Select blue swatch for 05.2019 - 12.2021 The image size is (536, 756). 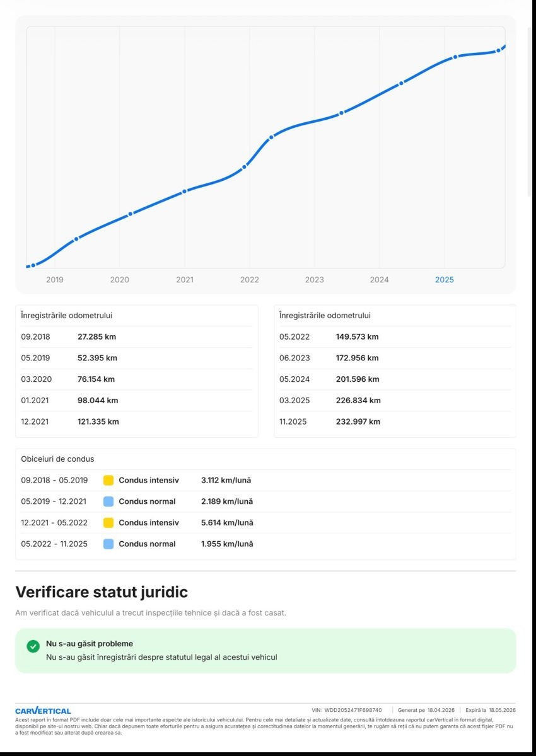tap(108, 501)
